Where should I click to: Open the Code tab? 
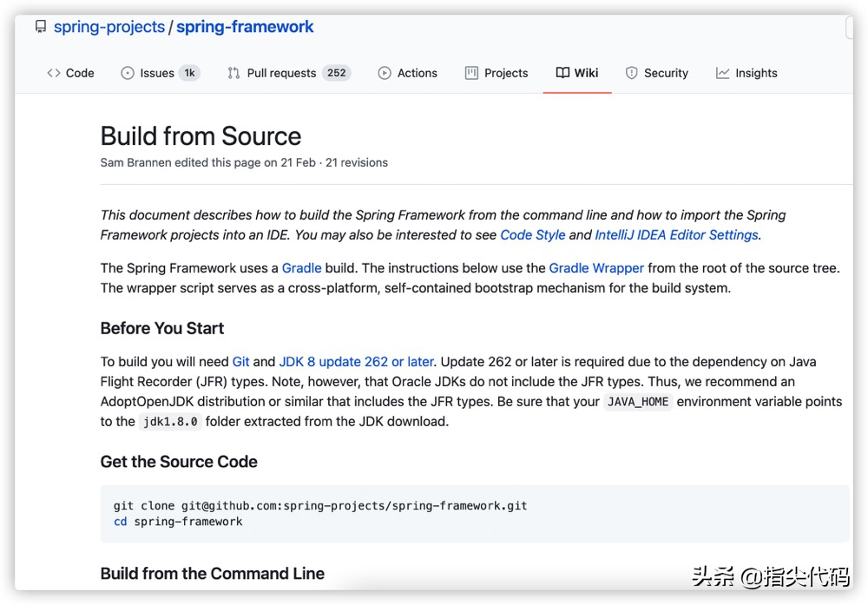(x=71, y=73)
